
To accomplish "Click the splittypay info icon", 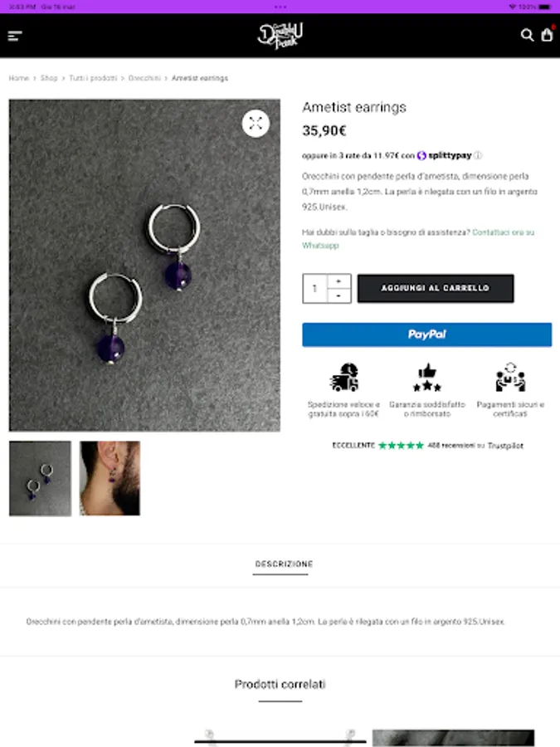I will click(x=478, y=155).
